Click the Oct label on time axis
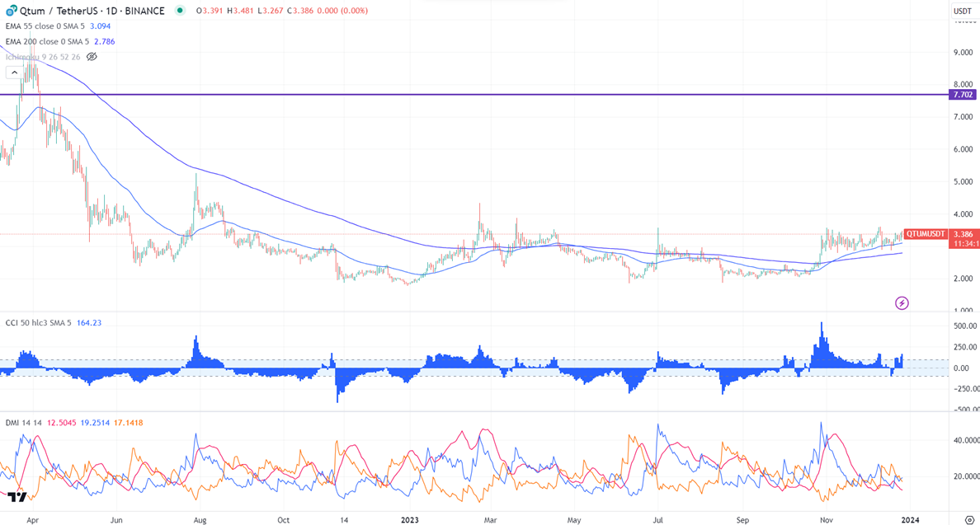This screenshot has width=980, height=525. point(283,519)
